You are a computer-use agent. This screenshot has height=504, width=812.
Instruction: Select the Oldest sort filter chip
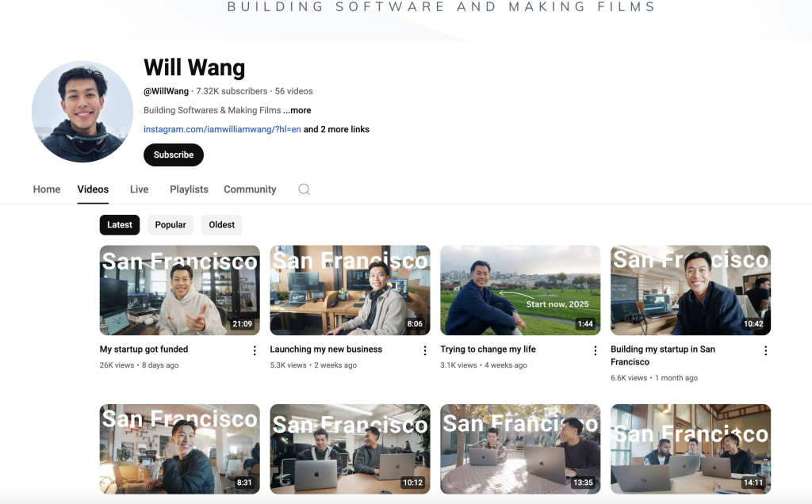pyautogui.click(x=221, y=225)
